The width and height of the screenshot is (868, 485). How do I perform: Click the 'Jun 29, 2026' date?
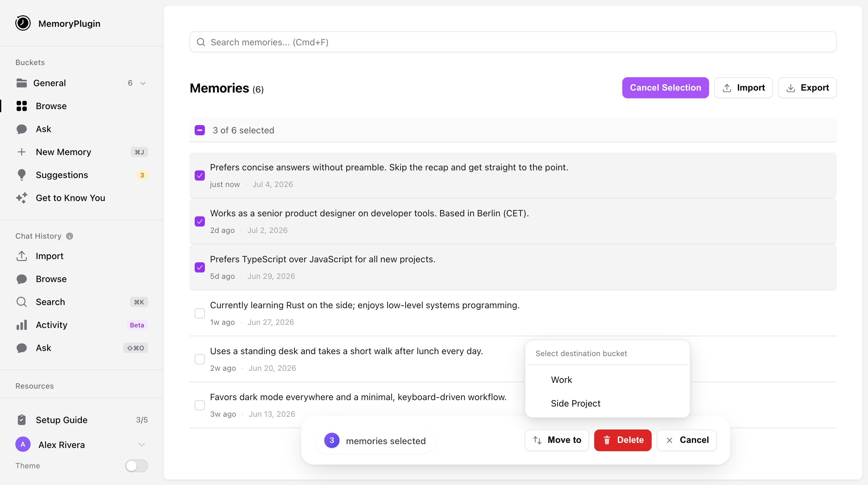pyautogui.click(x=271, y=276)
